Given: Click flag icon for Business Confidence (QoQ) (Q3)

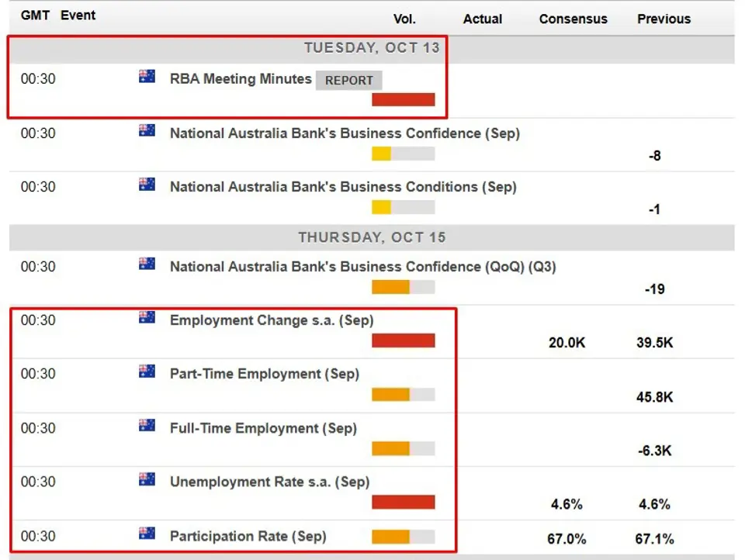Looking at the screenshot, I should (147, 264).
